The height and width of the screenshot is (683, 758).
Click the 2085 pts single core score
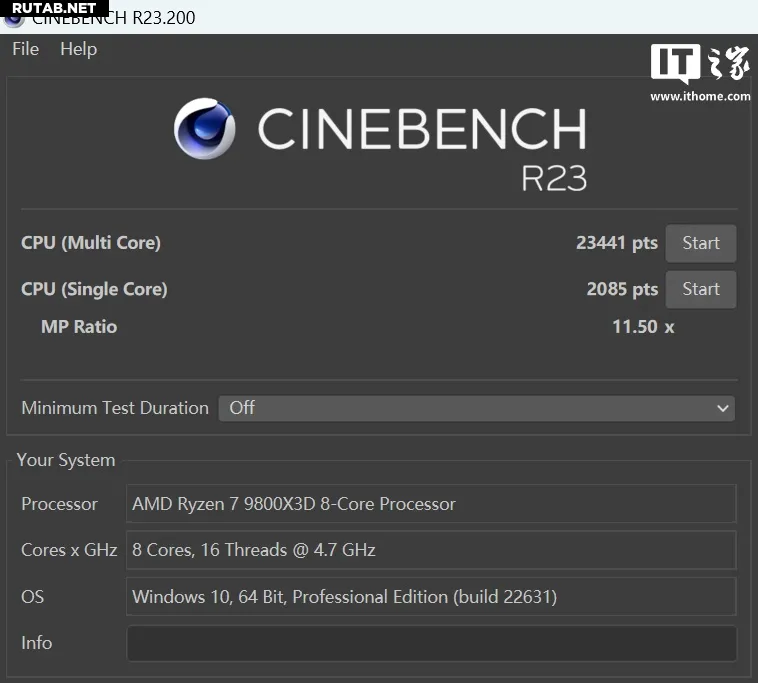pos(622,289)
